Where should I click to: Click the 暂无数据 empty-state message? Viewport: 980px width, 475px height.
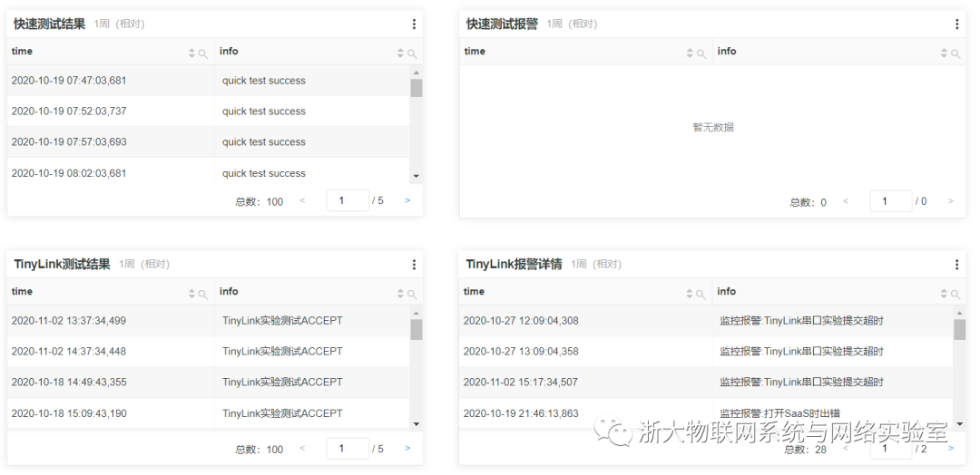tap(713, 127)
